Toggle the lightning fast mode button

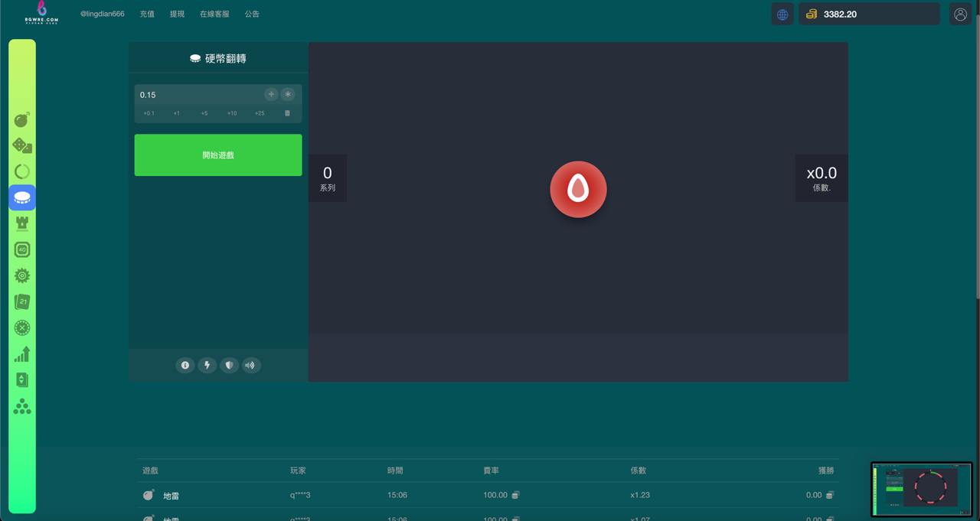point(207,365)
